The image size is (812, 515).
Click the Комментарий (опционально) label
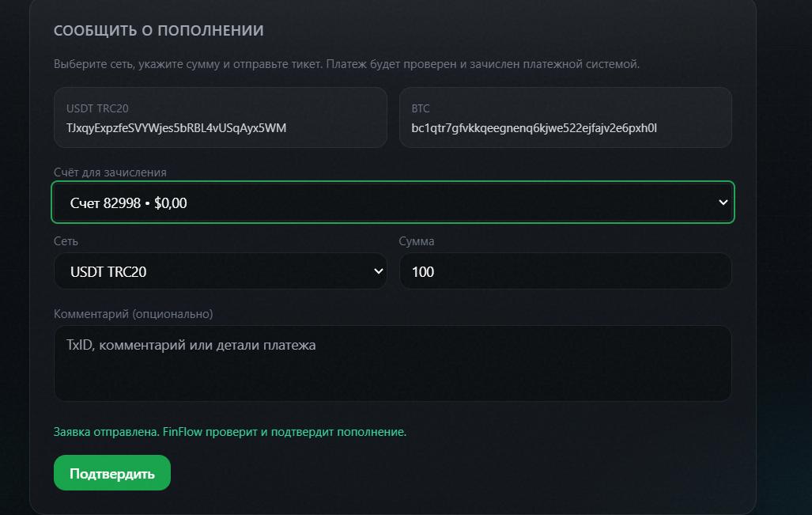pyautogui.click(x=133, y=314)
